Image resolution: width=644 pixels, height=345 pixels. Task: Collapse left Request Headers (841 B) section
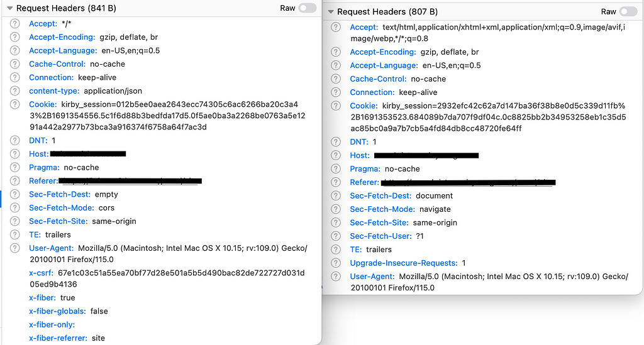pyautogui.click(x=9, y=9)
